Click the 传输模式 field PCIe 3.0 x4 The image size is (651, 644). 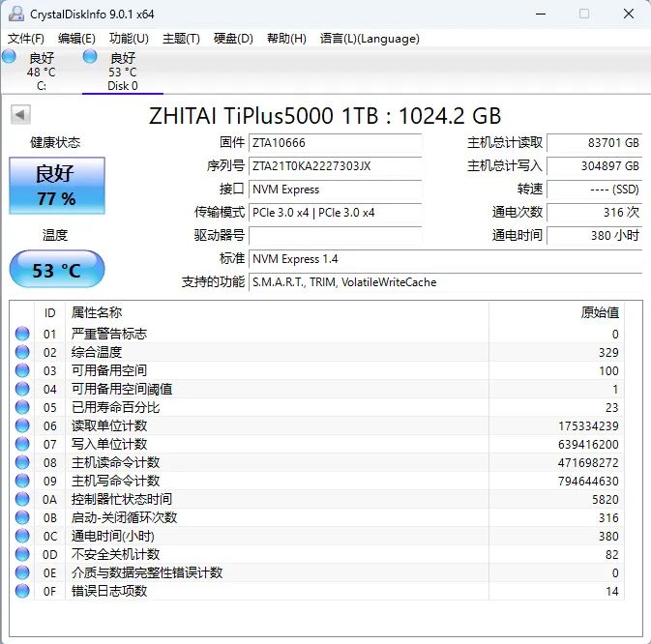335,213
